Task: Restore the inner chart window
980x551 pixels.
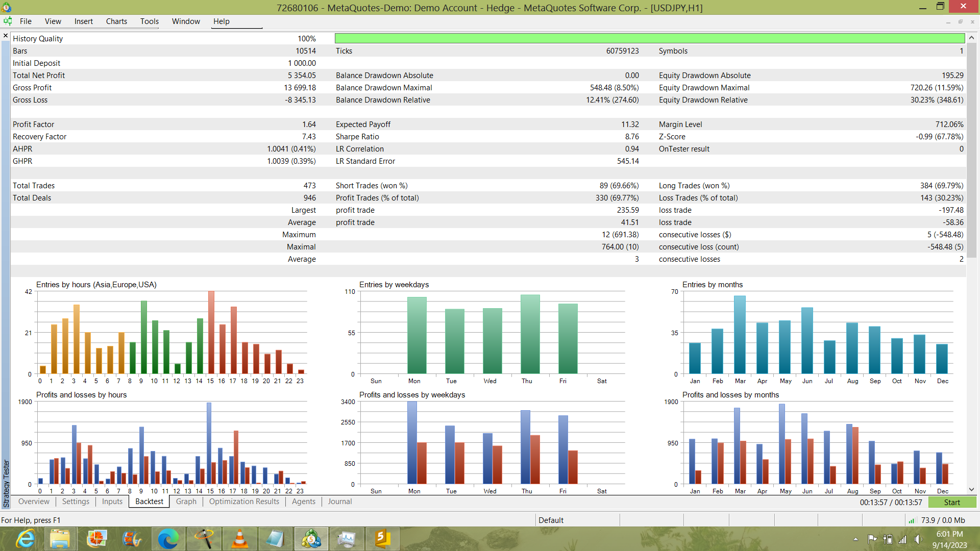Action: click(x=960, y=21)
